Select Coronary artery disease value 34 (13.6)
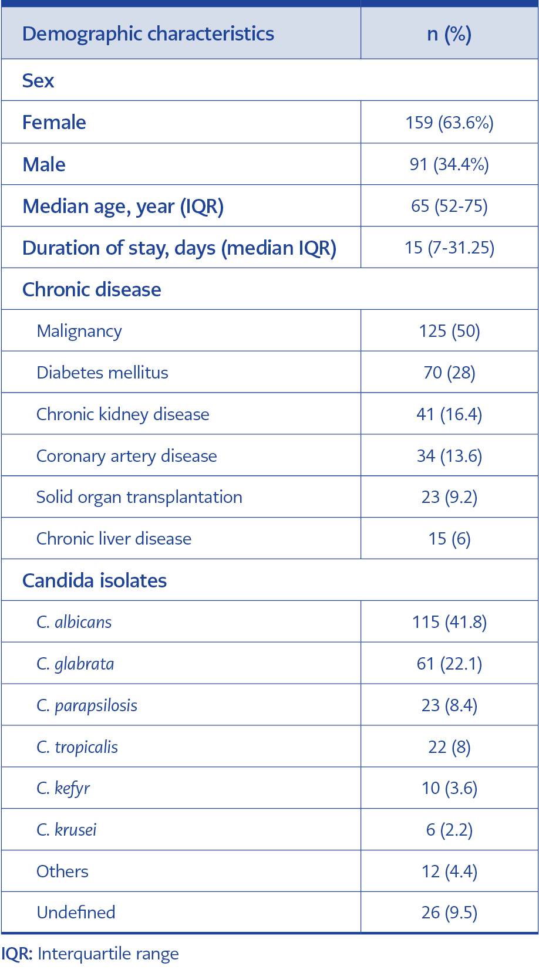 point(449,456)
